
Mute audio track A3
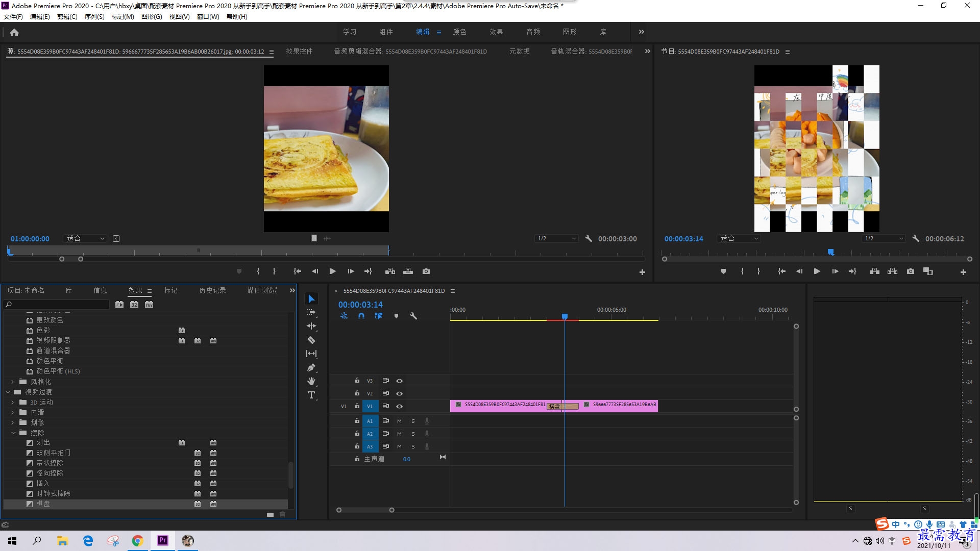pos(399,447)
